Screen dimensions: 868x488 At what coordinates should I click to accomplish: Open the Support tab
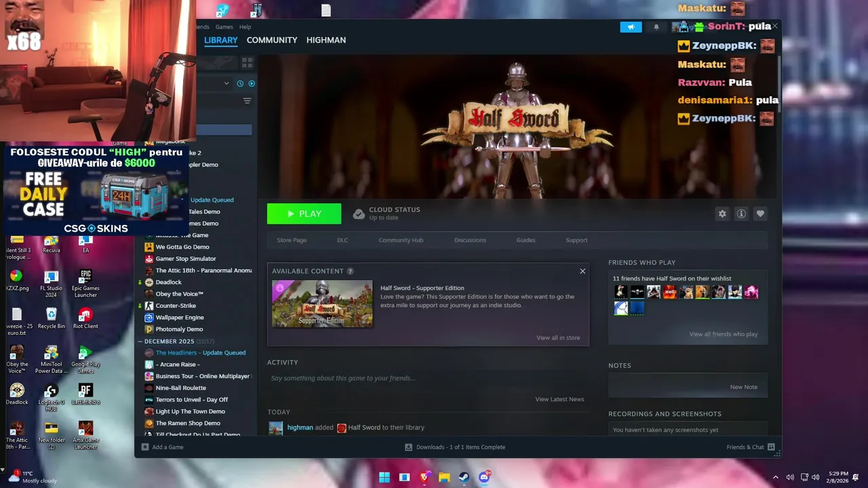(576, 240)
